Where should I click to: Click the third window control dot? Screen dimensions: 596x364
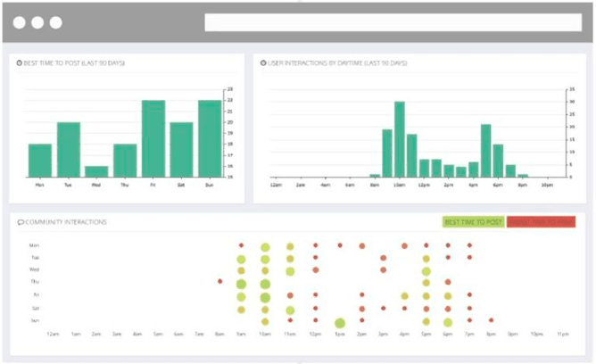(55, 23)
